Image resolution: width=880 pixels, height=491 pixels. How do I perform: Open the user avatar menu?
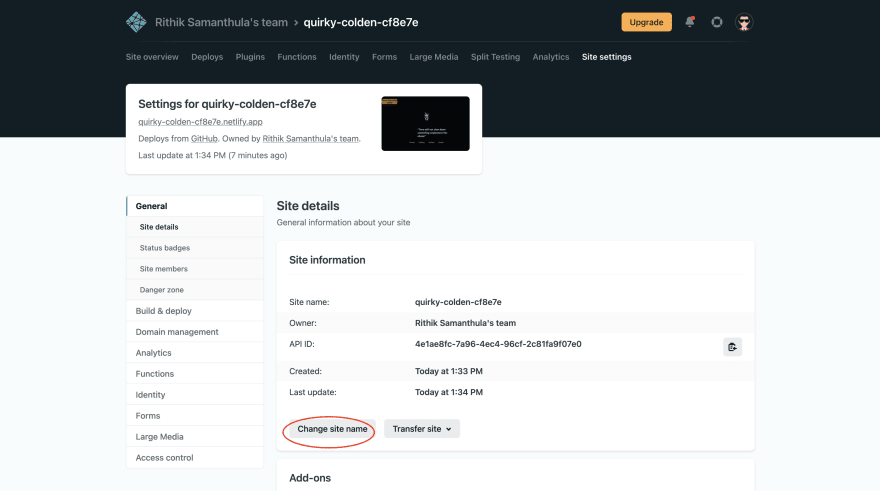744,22
